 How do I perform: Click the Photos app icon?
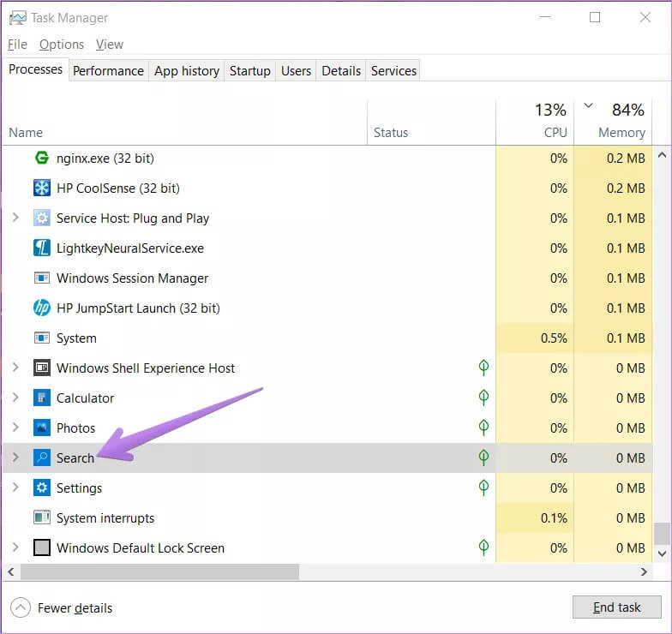pos(41,428)
